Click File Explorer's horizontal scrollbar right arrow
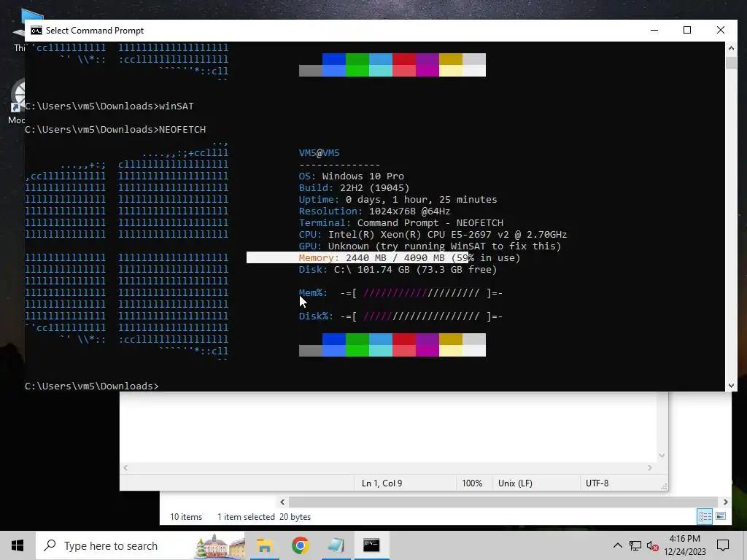The image size is (747, 560). [725, 502]
